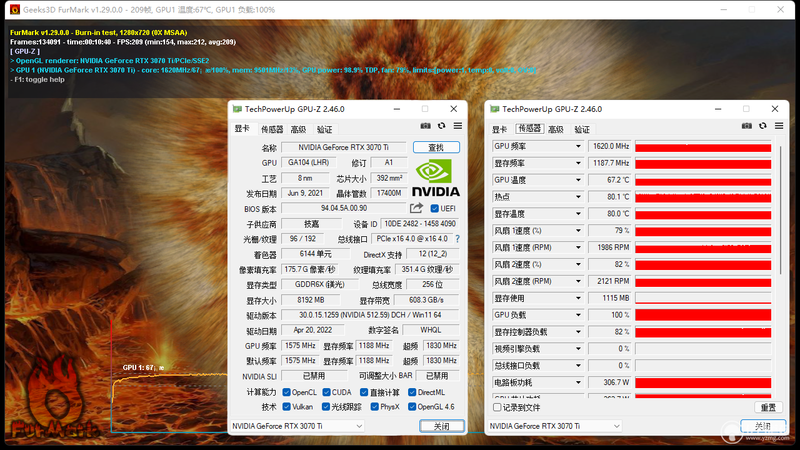This screenshot has width=800, height=450.
Task: Minimize the sensors GPU-Z window
Action: click(x=718, y=109)
